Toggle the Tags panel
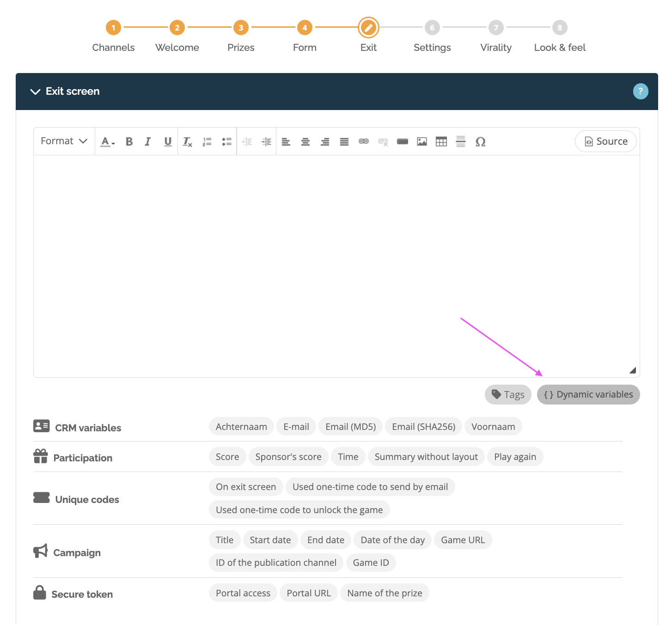 [507, 394]
